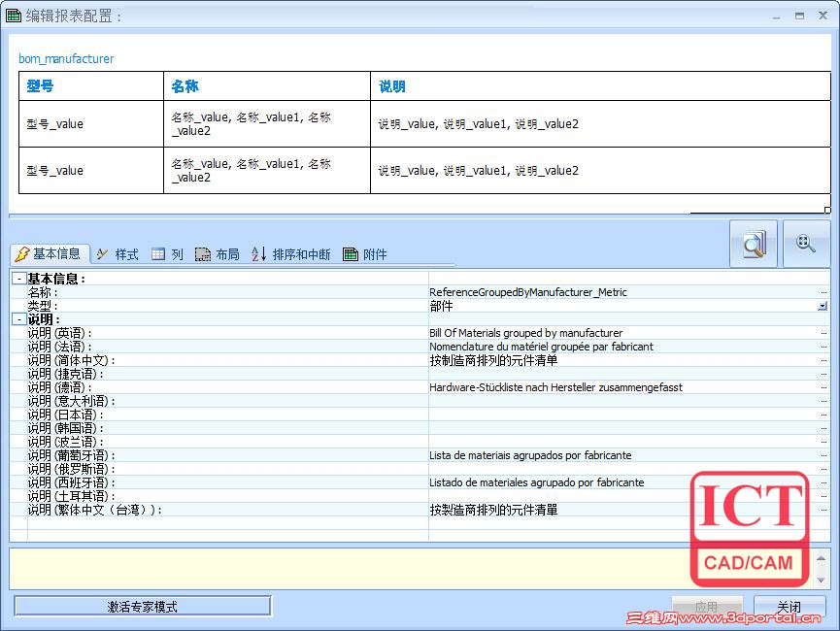Select the 型号 column header
The width and height of the screenshot is (840, 631).
click(91, 85)
